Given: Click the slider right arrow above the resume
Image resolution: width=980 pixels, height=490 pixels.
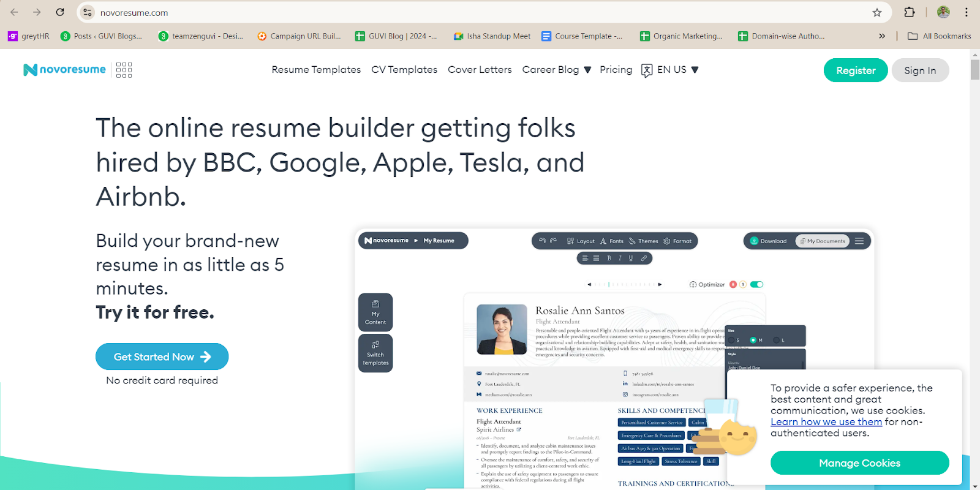Looking at the screenshot, I should (x=660, y=284).
